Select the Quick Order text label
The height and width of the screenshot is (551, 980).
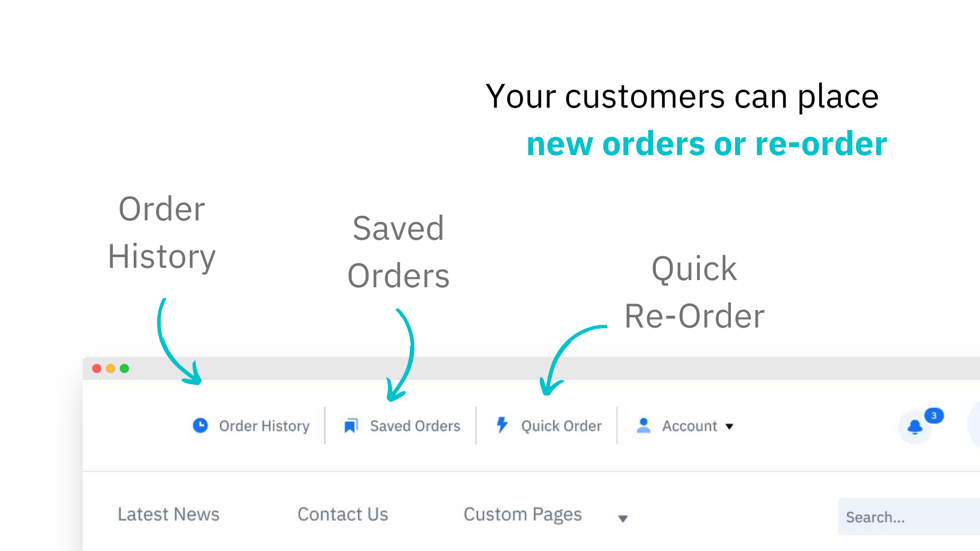pos(561,426)
